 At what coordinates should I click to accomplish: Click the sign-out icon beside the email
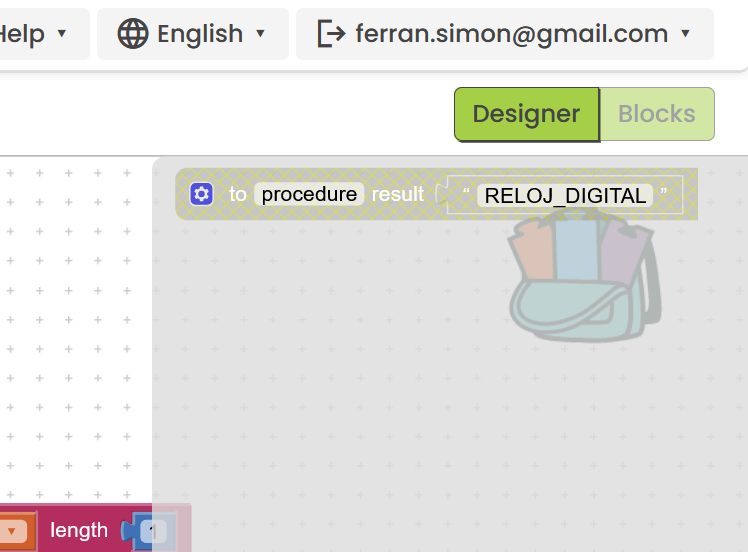point(330,33)
